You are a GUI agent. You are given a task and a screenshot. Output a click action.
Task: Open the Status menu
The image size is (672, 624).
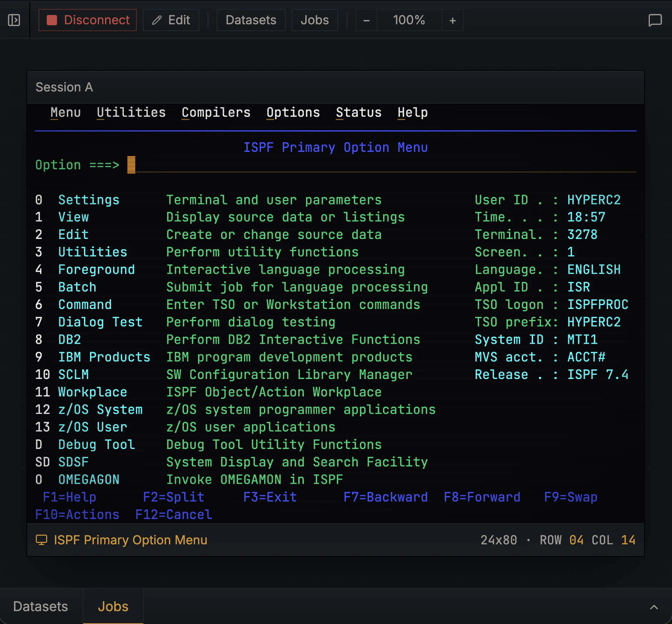tap(358, 113)
